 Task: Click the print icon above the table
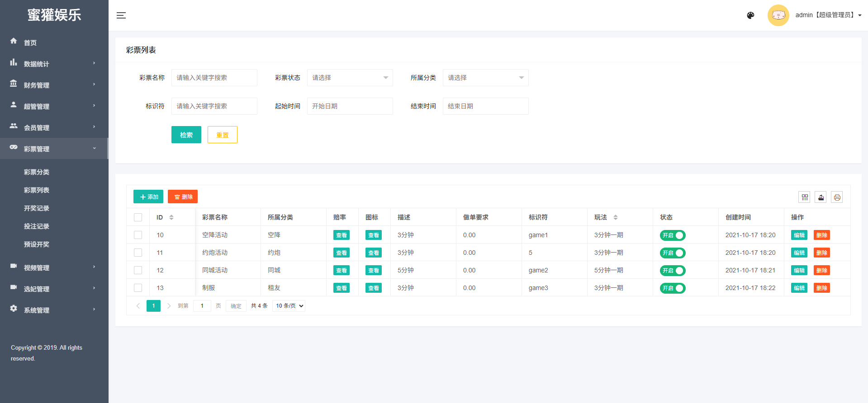[x=837, y=197]
